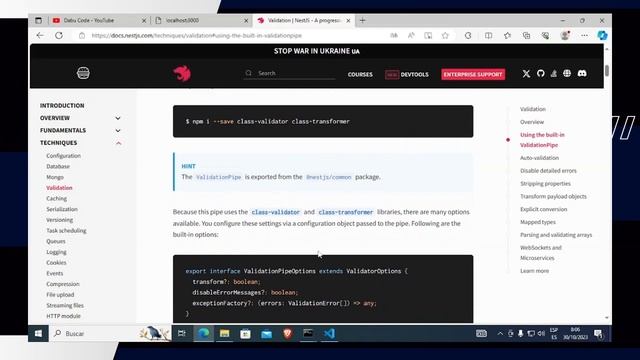
Task: Open Copilot sidebar icon
Action: pyautogui.click(x=602, y=36)
